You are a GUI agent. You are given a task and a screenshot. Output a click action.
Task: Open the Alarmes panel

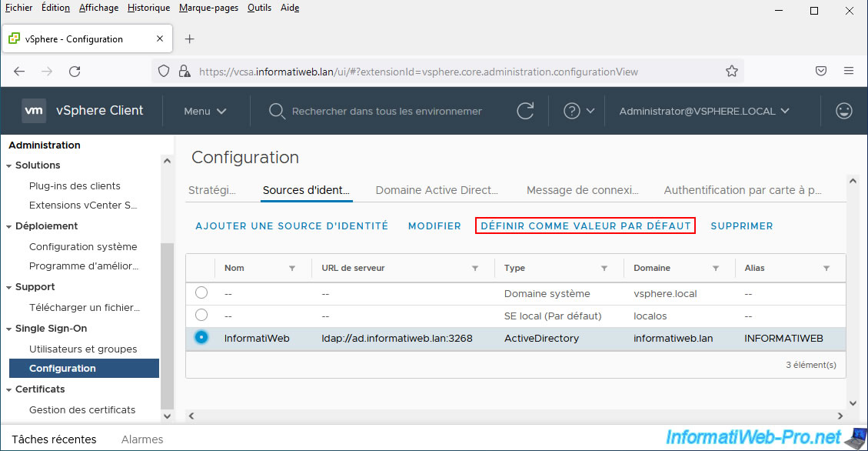[142, 439]
